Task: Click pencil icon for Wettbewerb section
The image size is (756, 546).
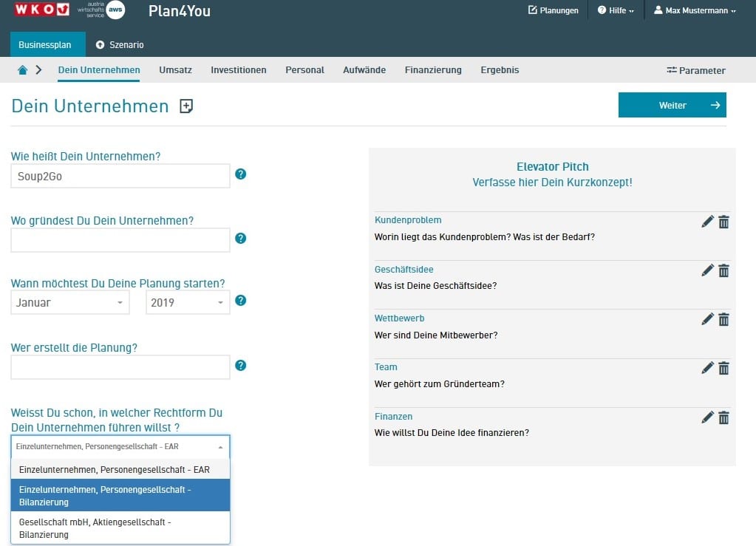Action: click(x=707, y=319)
